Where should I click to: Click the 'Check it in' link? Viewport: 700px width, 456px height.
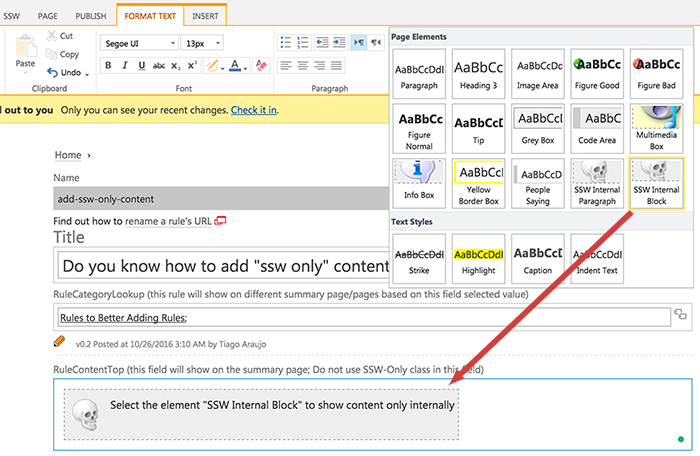(253, 110)
